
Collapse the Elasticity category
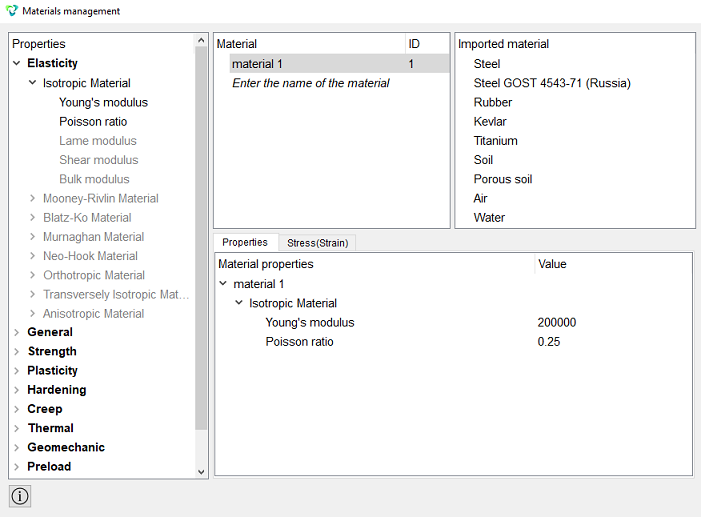click(x=17, y=63)
